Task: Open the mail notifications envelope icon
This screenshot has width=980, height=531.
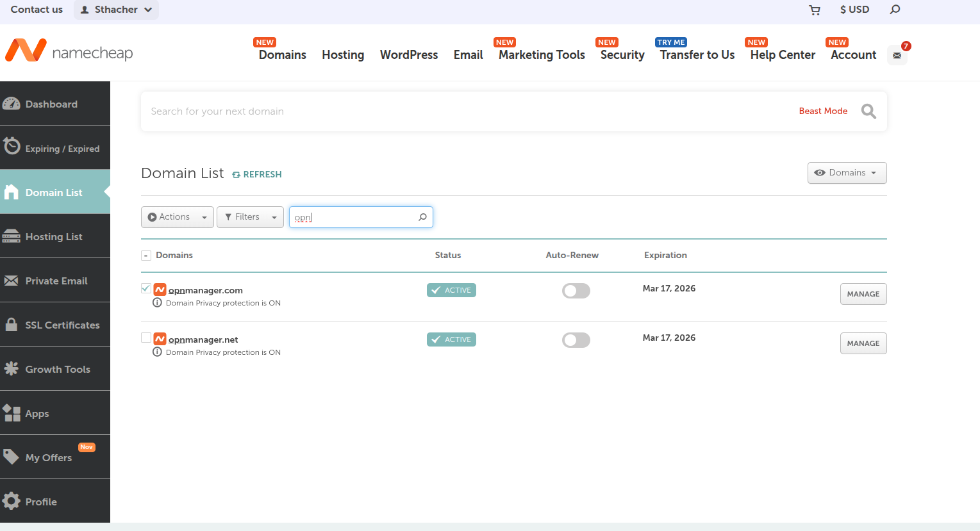Action: point(897,56)
